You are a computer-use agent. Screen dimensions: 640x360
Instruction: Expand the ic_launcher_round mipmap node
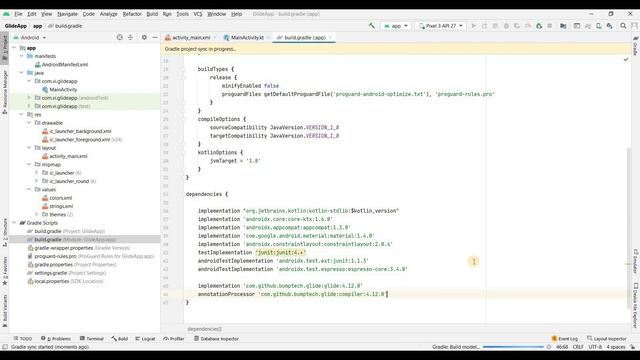(36, 181)
